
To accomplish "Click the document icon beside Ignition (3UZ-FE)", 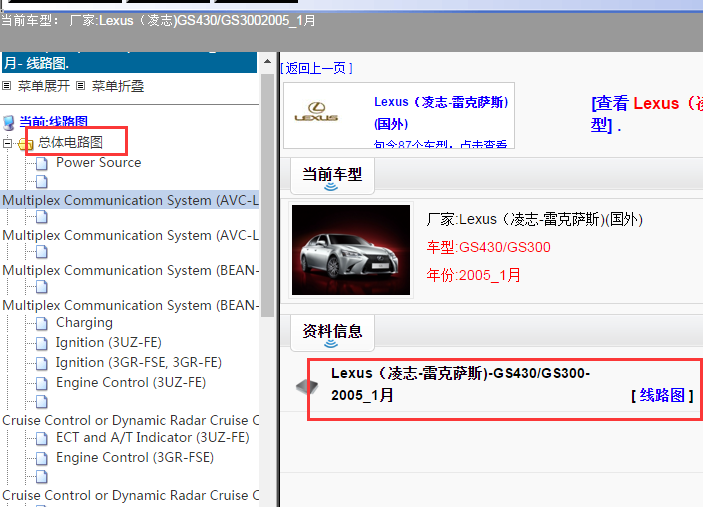I will pyautogui.click(x=42, y=343).
